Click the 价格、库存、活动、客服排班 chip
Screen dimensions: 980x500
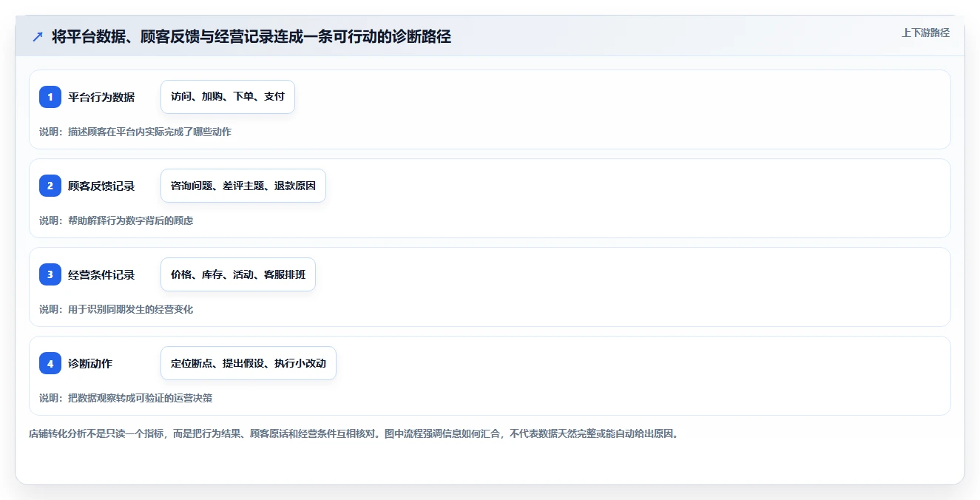238,274
